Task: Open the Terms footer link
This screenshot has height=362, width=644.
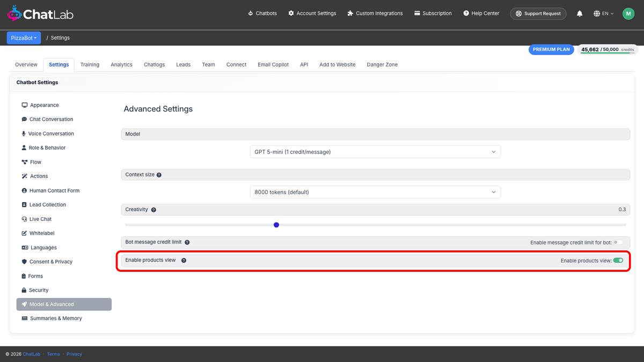Action: pos(53,354)
